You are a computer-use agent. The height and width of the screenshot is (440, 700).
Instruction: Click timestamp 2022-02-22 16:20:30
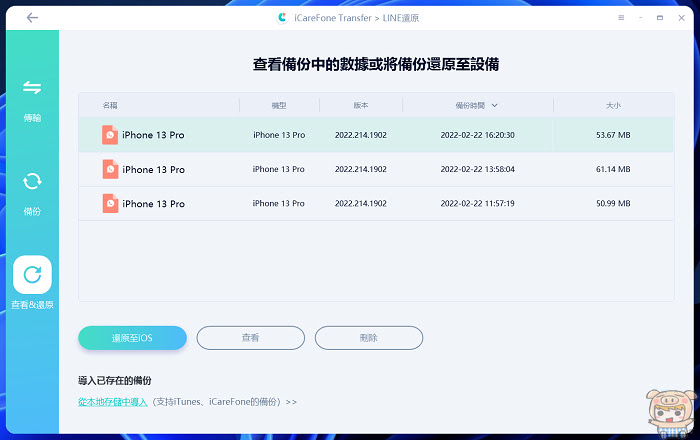tap(477, 135)
